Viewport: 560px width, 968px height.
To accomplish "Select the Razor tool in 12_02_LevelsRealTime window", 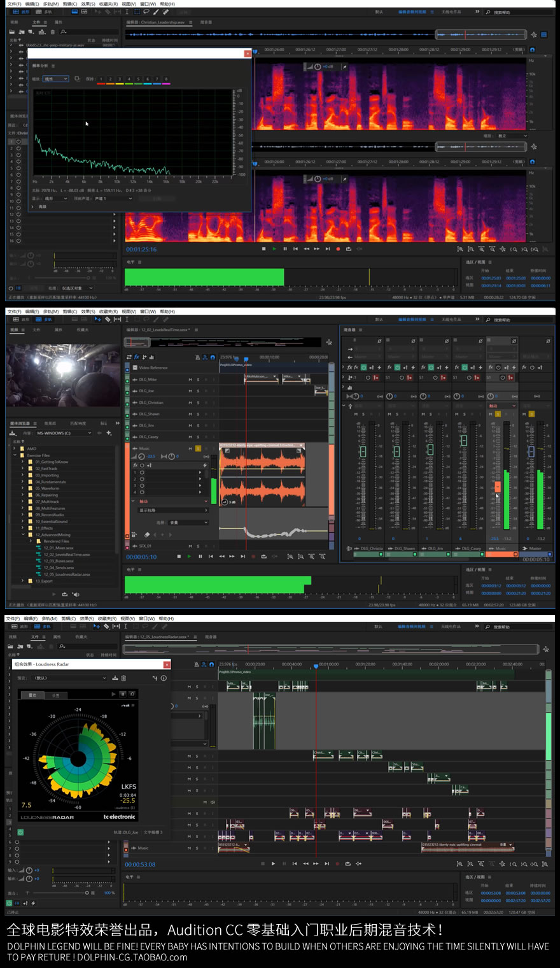I will pyautogui.click(x=108, y=319).
